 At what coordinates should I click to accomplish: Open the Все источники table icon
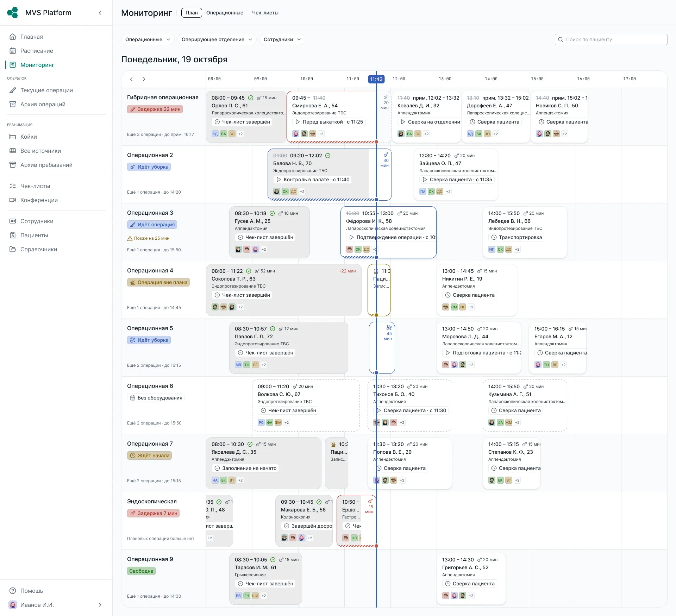(13, 151)
